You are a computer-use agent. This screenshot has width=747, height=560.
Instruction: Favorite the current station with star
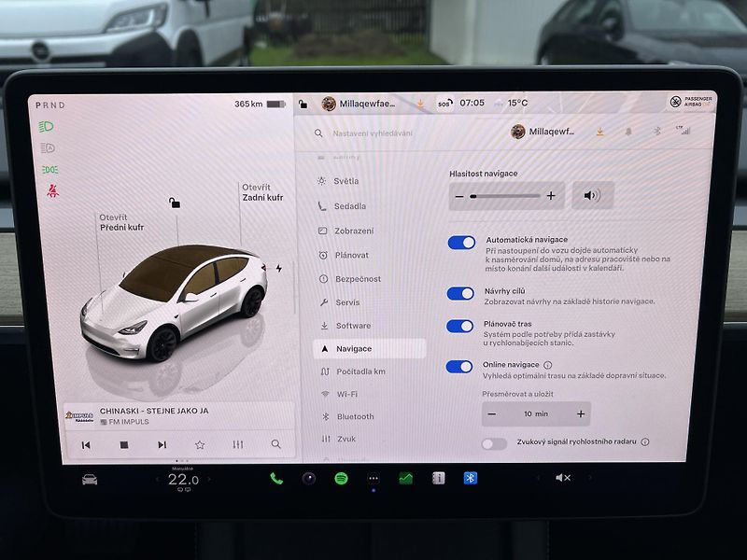(x=200, y=445)
